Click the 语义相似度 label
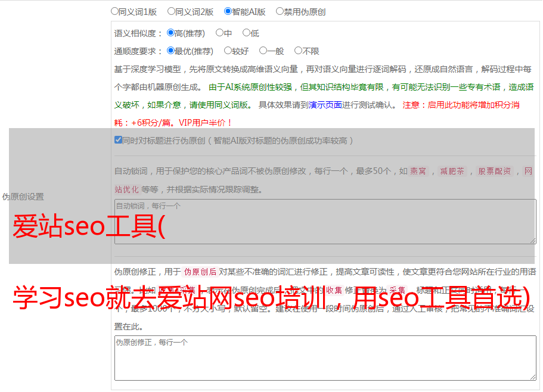This screenshot has height=392, width=543. click(x=138, y=33)
